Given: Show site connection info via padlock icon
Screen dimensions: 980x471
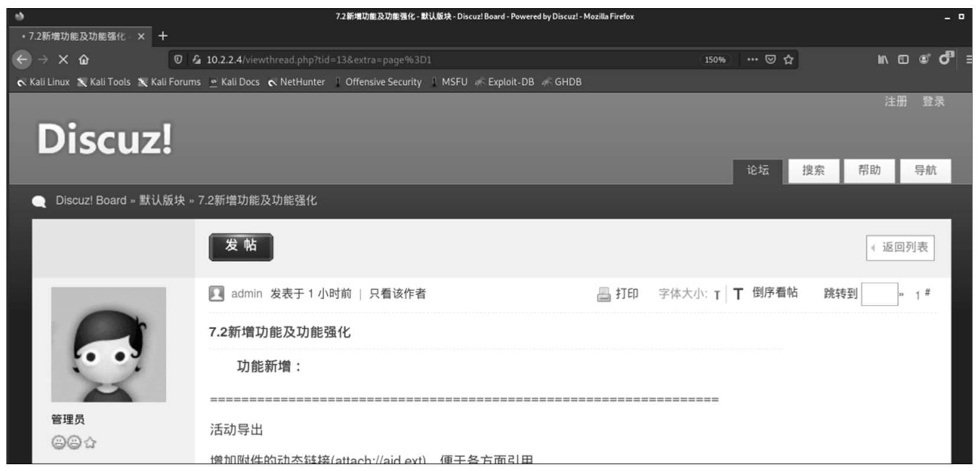Looking at the screenshot, I should pos(196,60).
